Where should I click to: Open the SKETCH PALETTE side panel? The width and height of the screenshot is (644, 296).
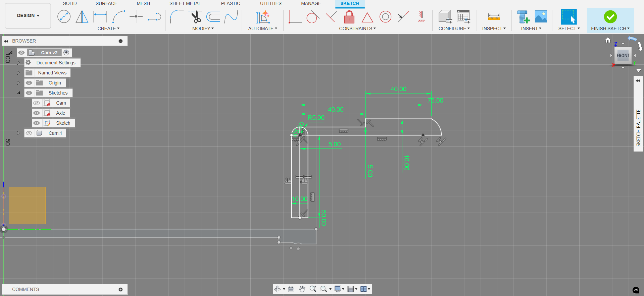pyautogui.click(x=638, y=114)
